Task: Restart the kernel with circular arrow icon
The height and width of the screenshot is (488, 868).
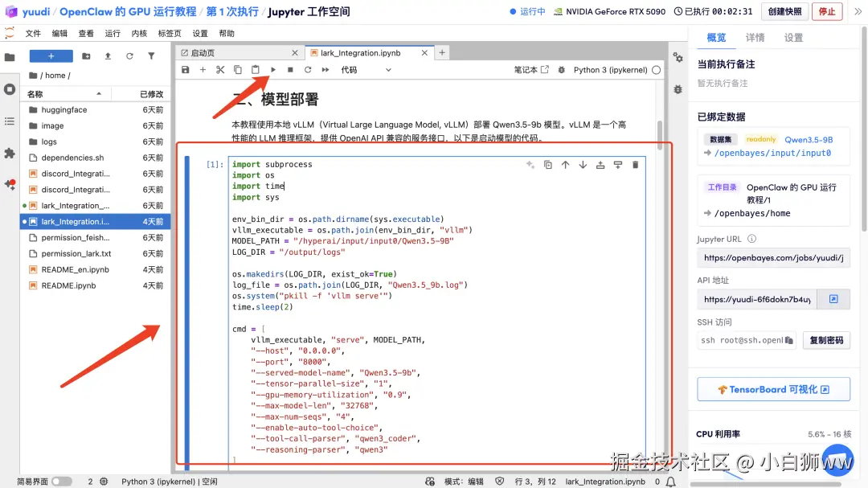Action: (x=308, y=70)
